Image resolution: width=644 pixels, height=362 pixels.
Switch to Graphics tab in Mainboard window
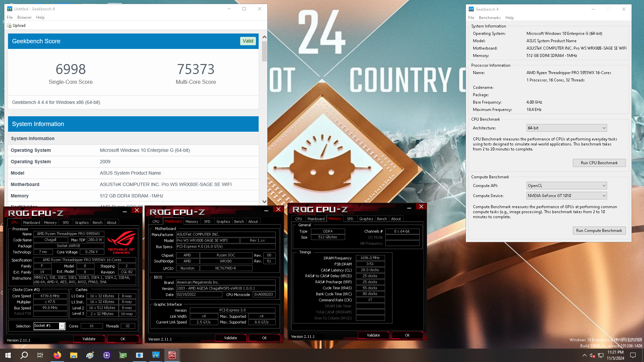pyautogui.click(x=223, y=222)
